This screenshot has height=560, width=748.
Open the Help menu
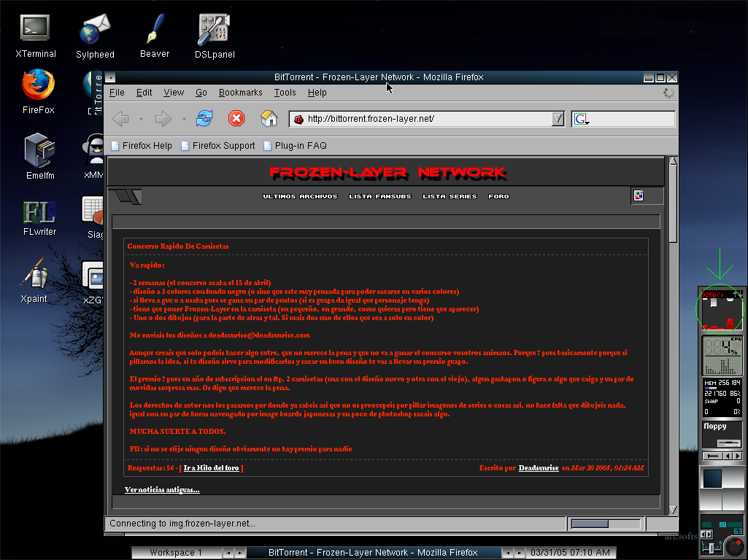click(317, 93)
